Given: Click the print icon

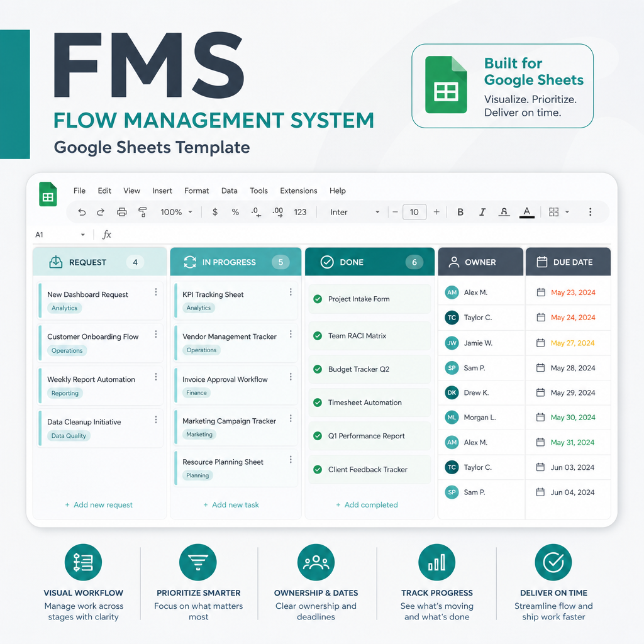Looking at the screenshot, I should point(121,212).
